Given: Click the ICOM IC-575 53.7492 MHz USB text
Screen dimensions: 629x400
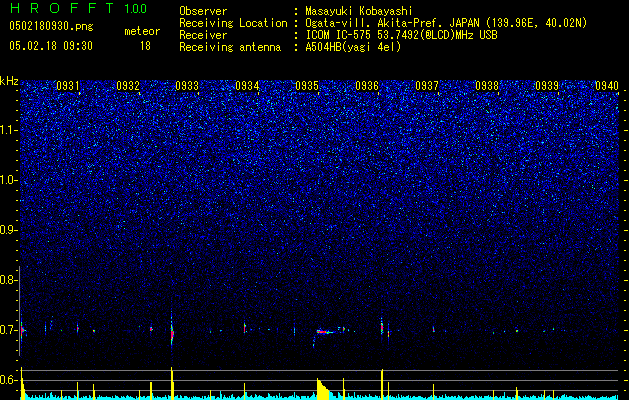Looking at the screenshot, I should click(401, 35).
